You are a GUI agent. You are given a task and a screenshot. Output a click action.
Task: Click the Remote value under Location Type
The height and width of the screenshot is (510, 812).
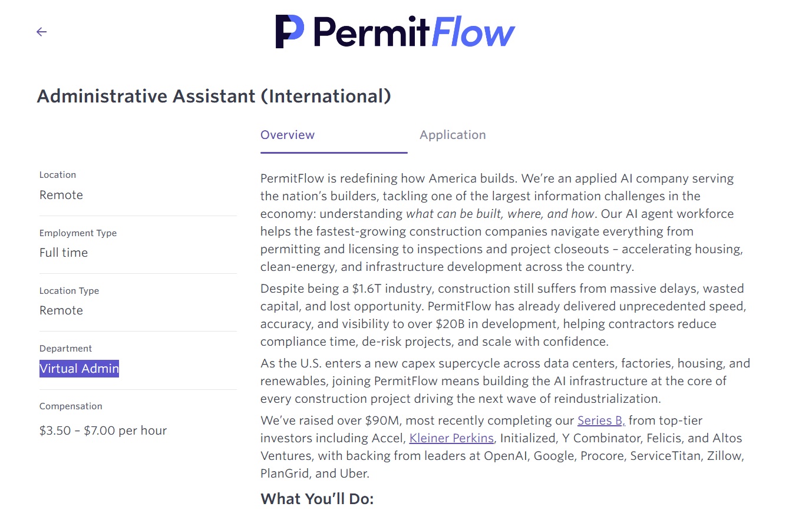[x=61, y=310]
